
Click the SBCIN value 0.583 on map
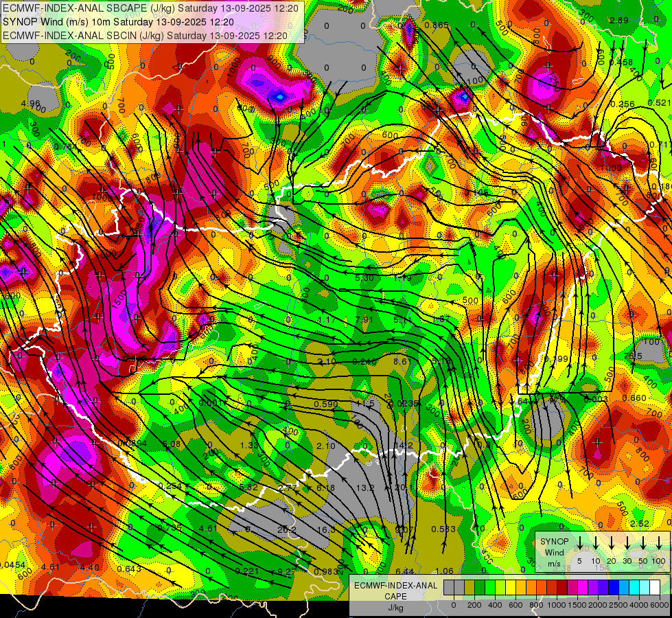[443, 529]
